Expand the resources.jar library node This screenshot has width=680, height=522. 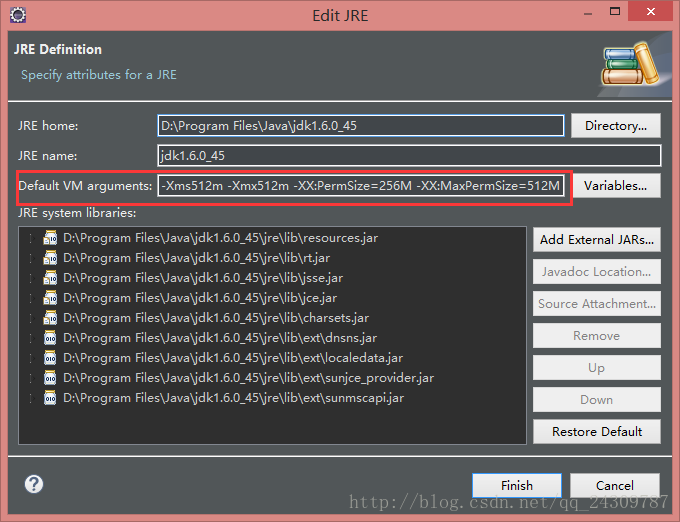tap(31, 238)
